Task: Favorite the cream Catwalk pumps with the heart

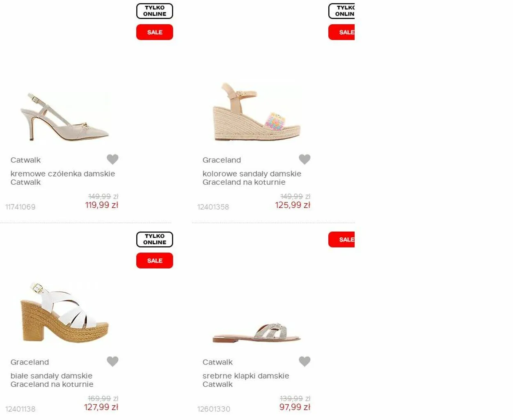Action: point(112,159)
